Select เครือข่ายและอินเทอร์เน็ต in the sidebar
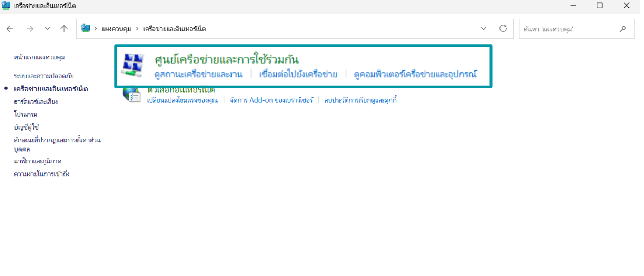Image resolution: width=644 pixels, height=276 pixels. [x=51, y=89]
